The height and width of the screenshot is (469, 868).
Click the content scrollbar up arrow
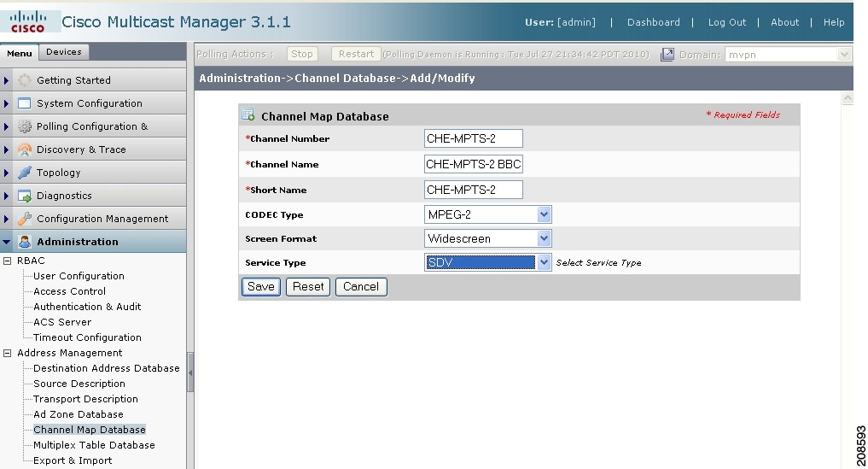847,99
